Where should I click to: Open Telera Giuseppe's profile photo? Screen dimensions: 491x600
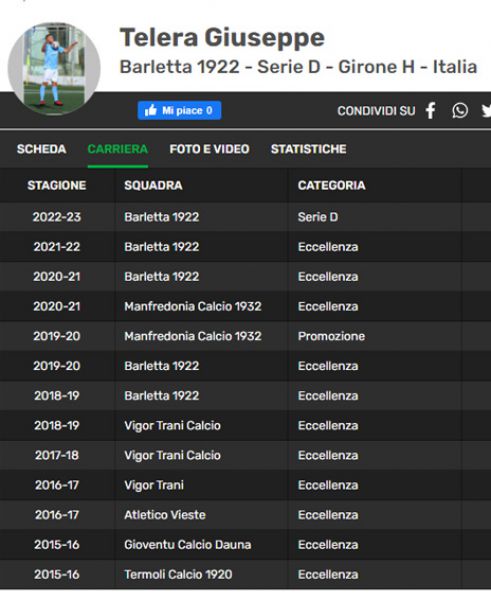click(54, 69)
